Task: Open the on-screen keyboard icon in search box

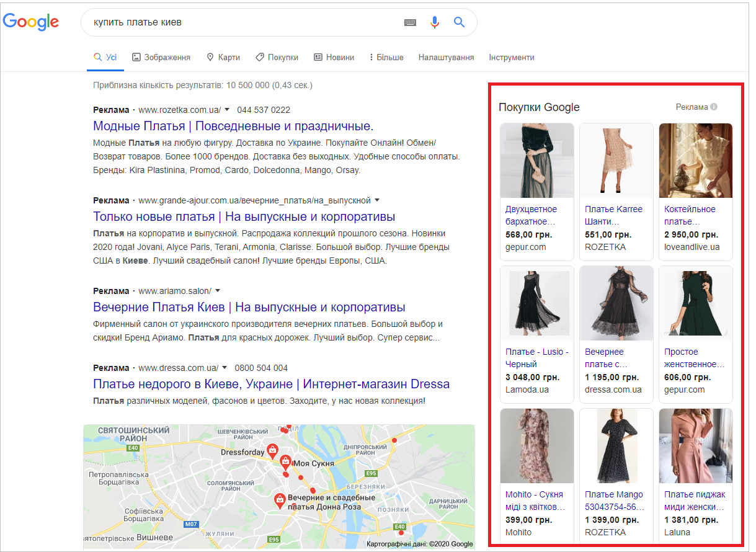Action: point(410,22)
